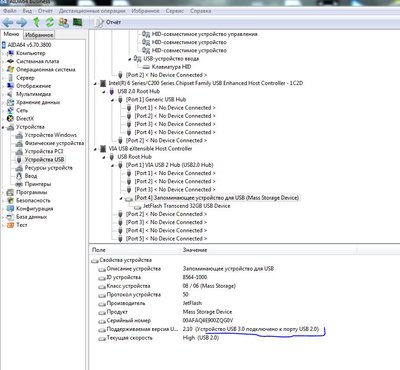The height and width of the screenshot is (370, 400).
Task: Click the Refresh toolbar icon
Action: tap(50, 23)
